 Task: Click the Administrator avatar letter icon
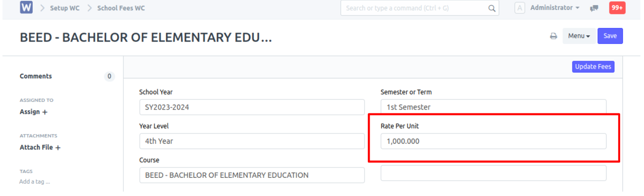coord(520,8)
